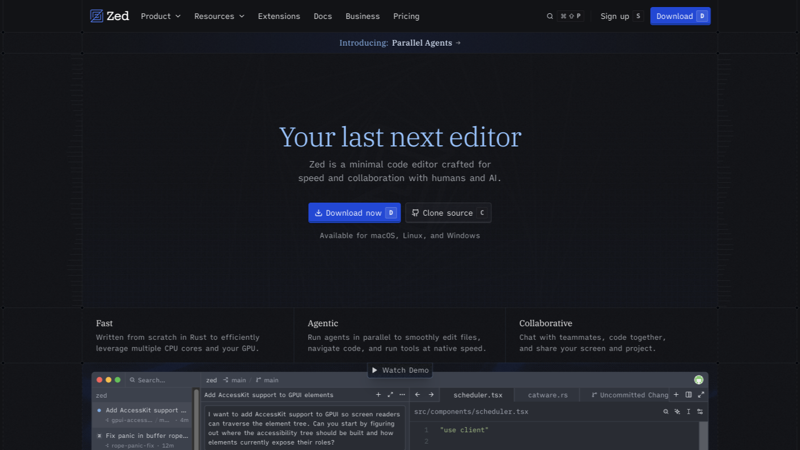The image size is (800, 450).
Task: Switch to the catware.rs tab
Action: (547, 395)
